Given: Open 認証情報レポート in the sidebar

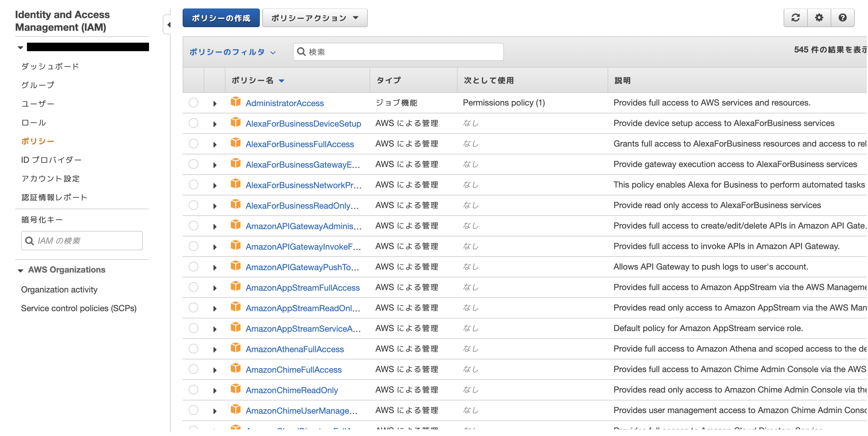Looking at the screenshot, I should 55,197.
